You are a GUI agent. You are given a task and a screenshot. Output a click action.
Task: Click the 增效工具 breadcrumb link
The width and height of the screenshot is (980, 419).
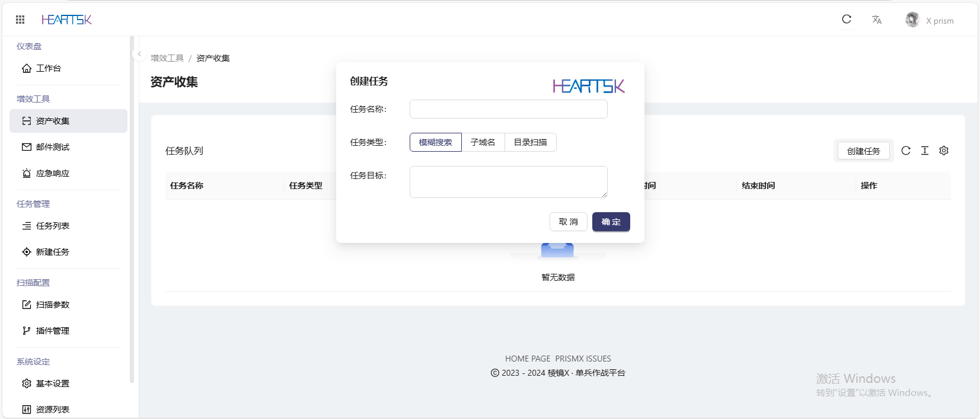click(x=167, y=58)
